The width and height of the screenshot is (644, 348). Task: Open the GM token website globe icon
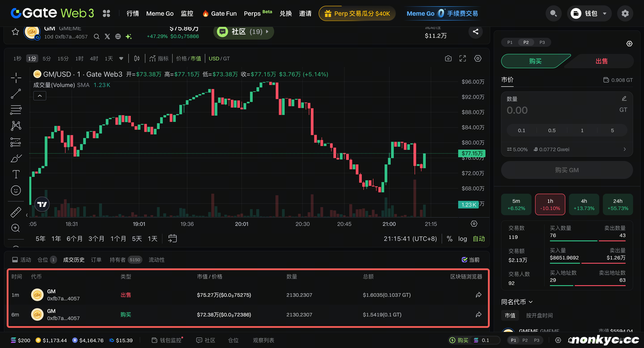(x=118, y=36)
